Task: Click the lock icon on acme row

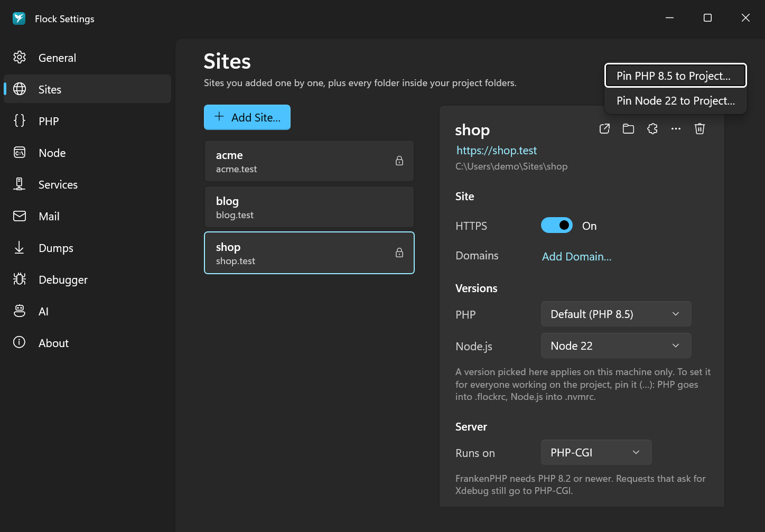Action: pos(399,161)
